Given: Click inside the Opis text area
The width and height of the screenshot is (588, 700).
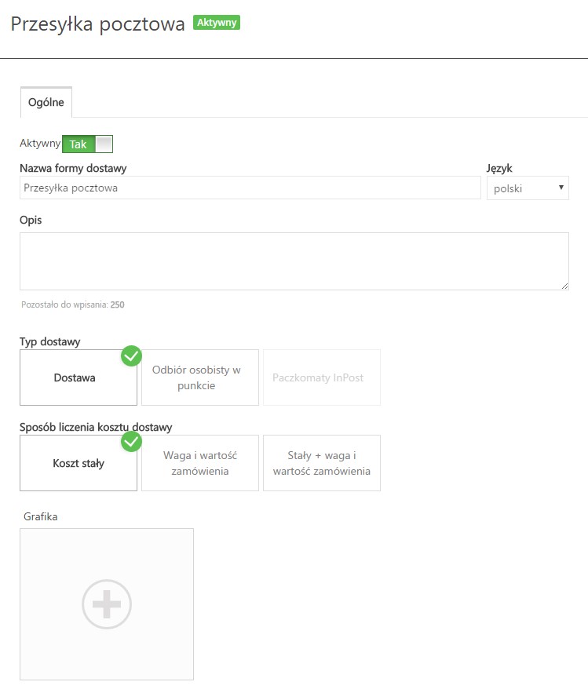Looking at the screenshot, I should 294,261.
